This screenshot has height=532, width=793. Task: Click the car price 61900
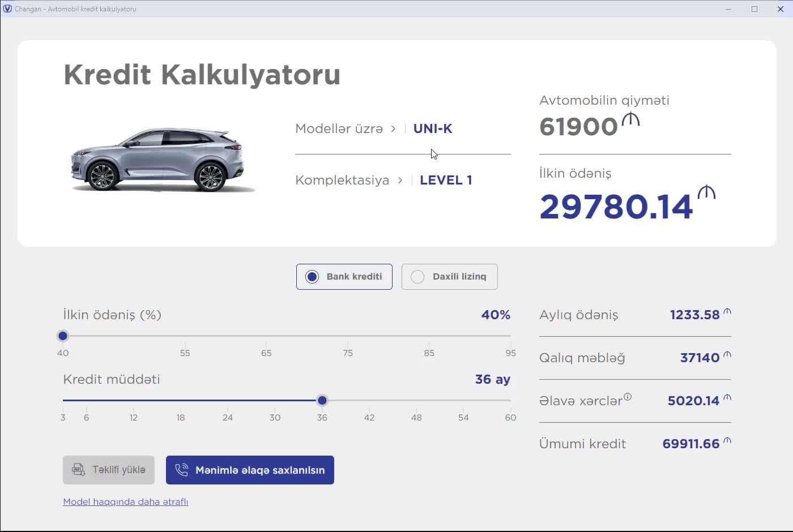[x=578, y=127]
